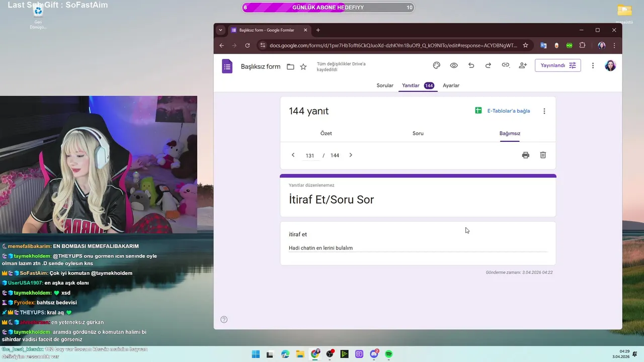The width and height of the screenshot is (644, 362).
Task: Preview the form with eye icon
Action: [x=454, y=65]
